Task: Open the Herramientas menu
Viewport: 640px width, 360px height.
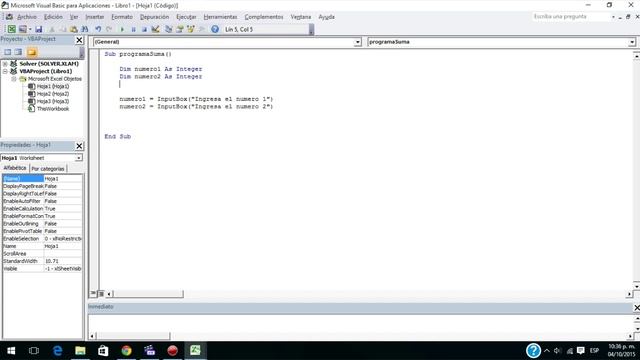Action: tap(220, 17)
